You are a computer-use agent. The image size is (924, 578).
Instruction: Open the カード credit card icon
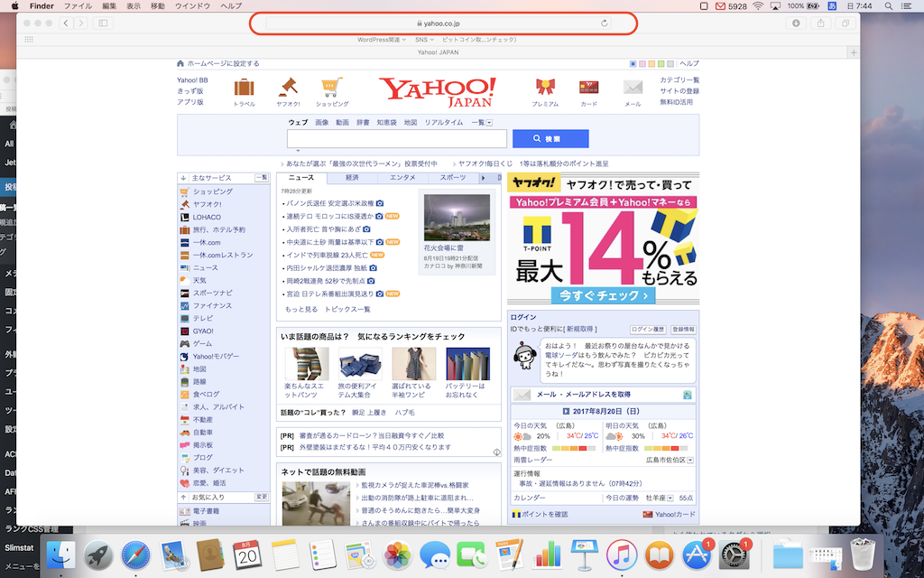[588, 88]
